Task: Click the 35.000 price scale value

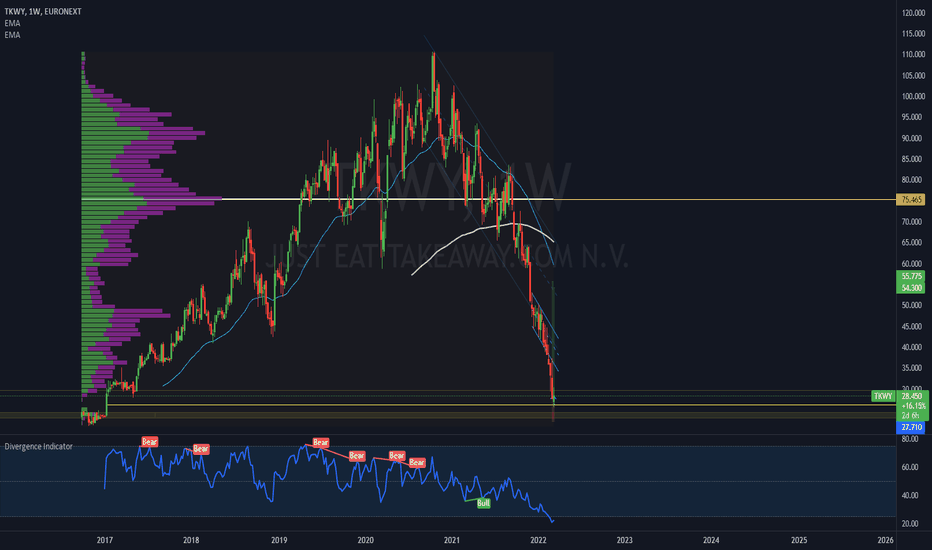Action: [913, 369]
